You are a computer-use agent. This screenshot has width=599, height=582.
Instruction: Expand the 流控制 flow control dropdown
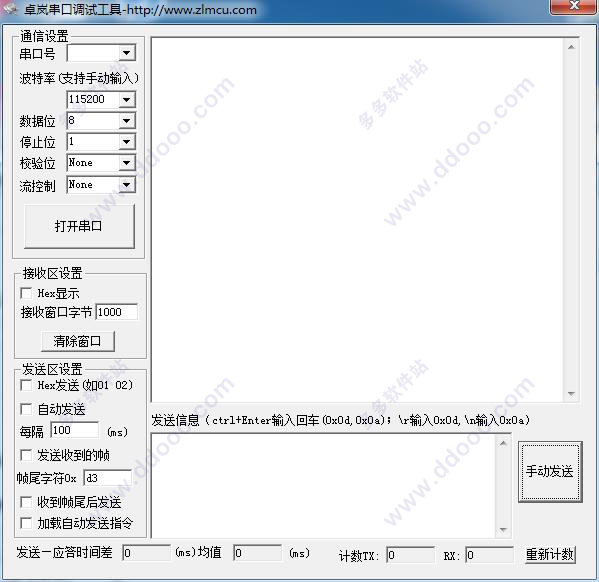click(126, 185)
